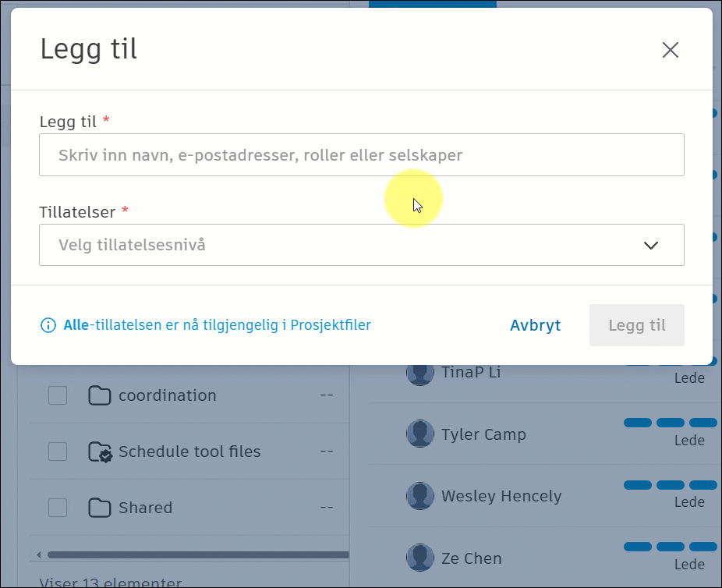The image size is (722, 588).
Task: Click Wesley Hencely's avatar icon
Action: pyautogui.click(x=420, y=495)
